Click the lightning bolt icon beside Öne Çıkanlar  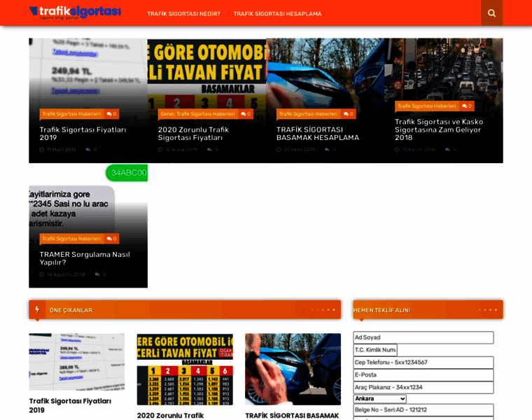pyautogui.click(x=37, y=309)
